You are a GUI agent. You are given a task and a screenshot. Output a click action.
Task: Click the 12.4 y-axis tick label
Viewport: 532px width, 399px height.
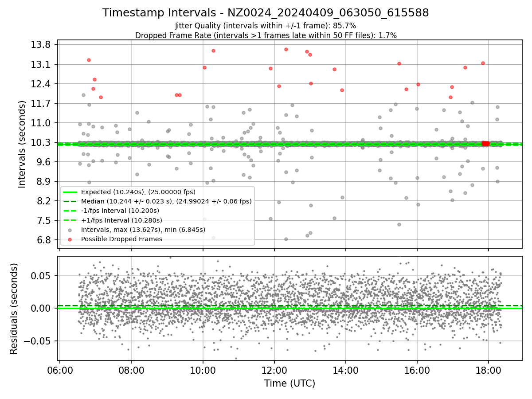point(42,84)
